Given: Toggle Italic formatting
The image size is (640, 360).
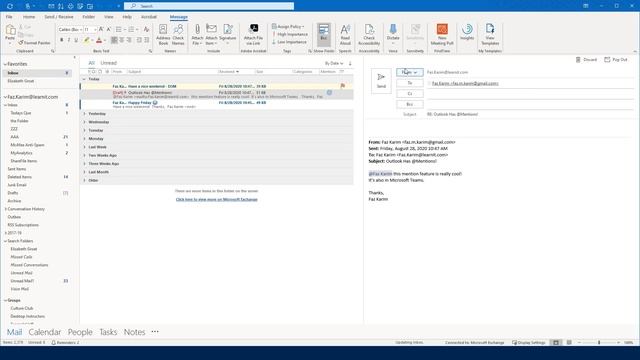Looking at the screenshot, I should (69, 40).
